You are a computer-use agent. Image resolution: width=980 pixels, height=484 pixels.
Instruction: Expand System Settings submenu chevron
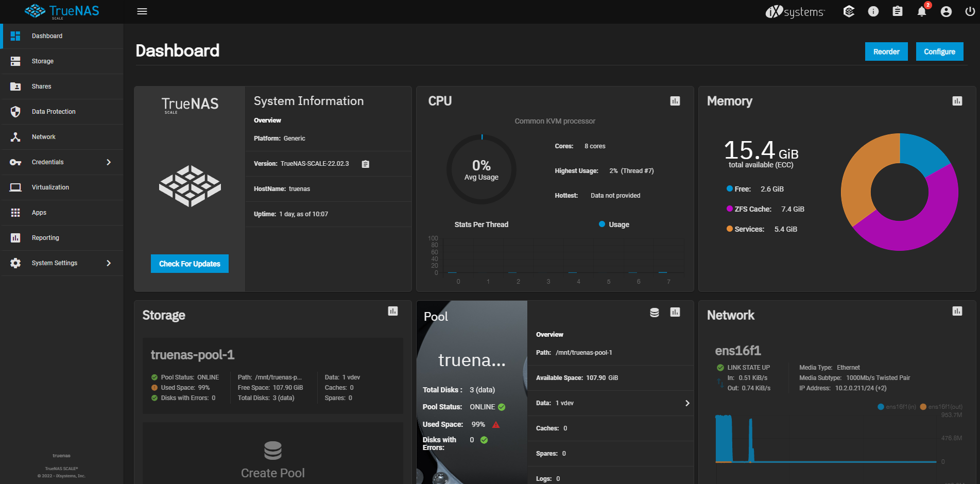(x=109, y=263)
